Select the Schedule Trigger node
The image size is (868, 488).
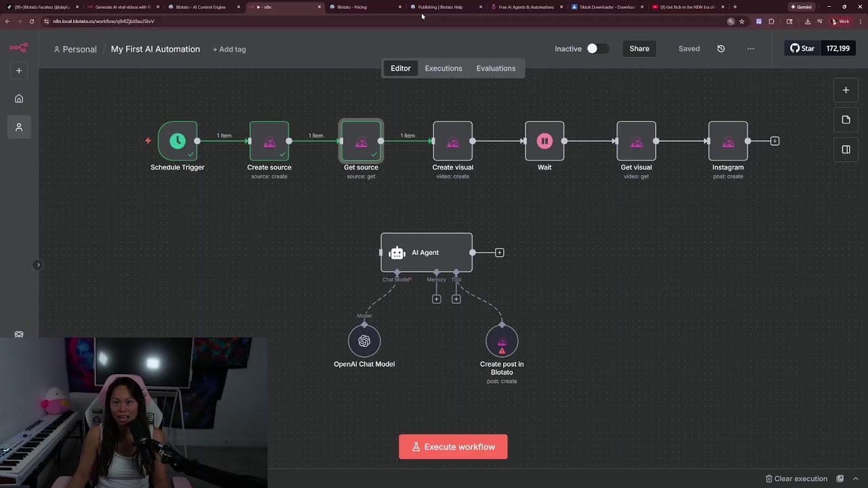(x=178, y=141)
